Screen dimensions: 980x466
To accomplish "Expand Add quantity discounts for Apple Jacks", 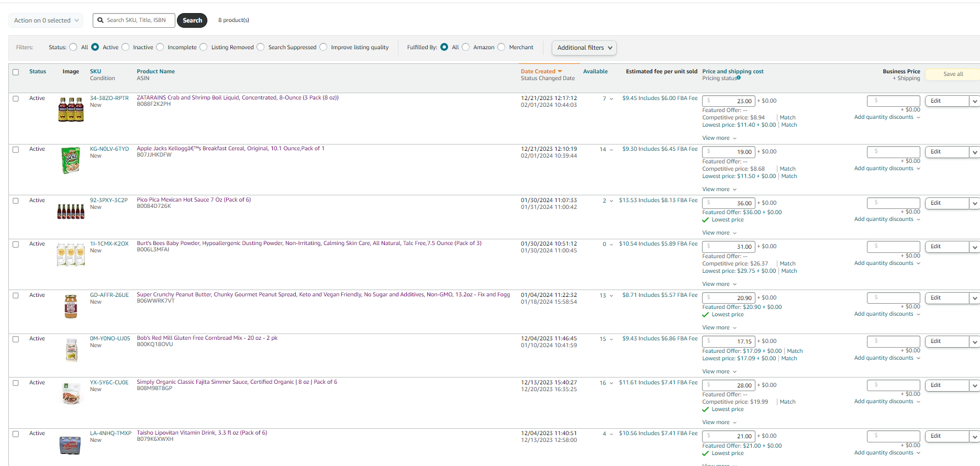I will pyautogui.click(x=887, y=169).
